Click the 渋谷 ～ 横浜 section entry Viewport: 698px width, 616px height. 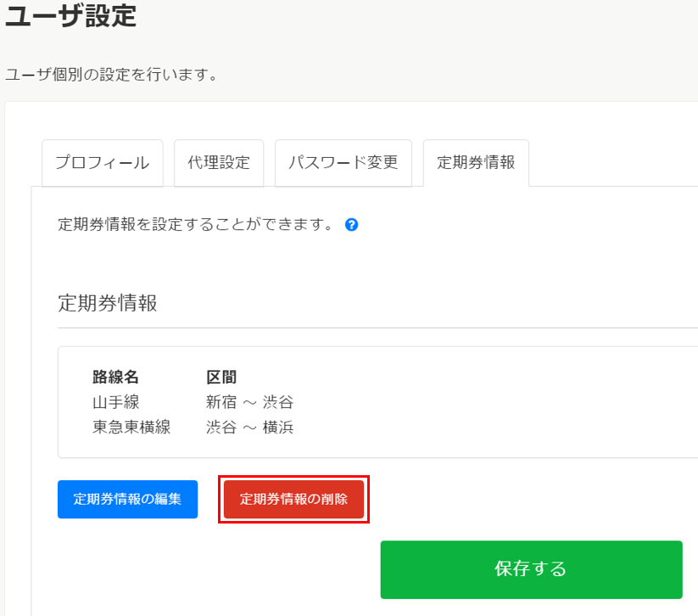(x=249, y=428)
